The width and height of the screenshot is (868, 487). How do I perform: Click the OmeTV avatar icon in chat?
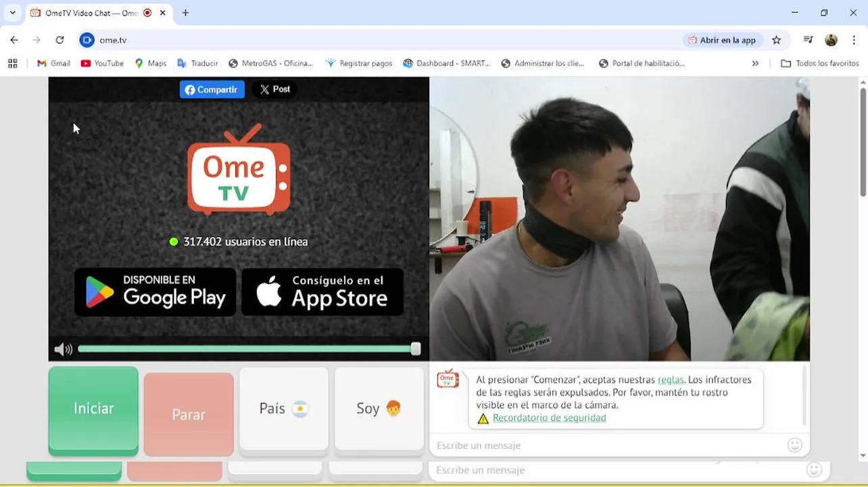point(448,379)
